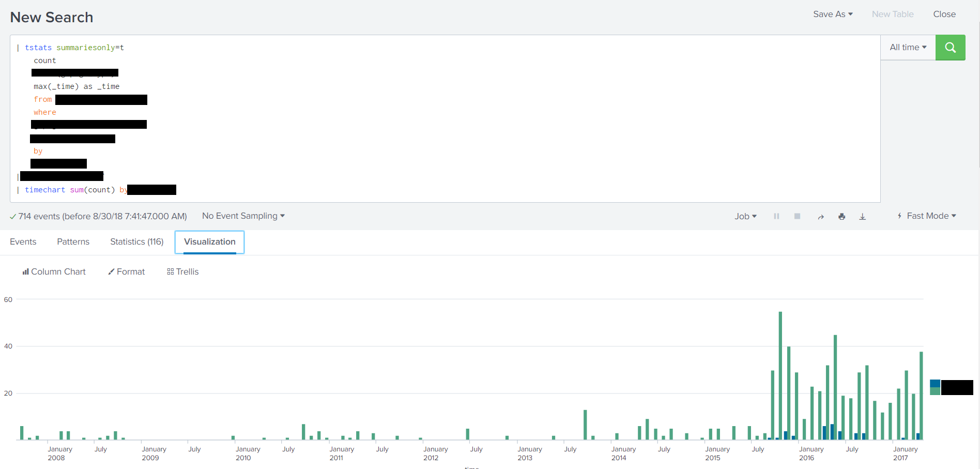Pause the running search job
Viewport: 980px width, 469px height.
776,216
